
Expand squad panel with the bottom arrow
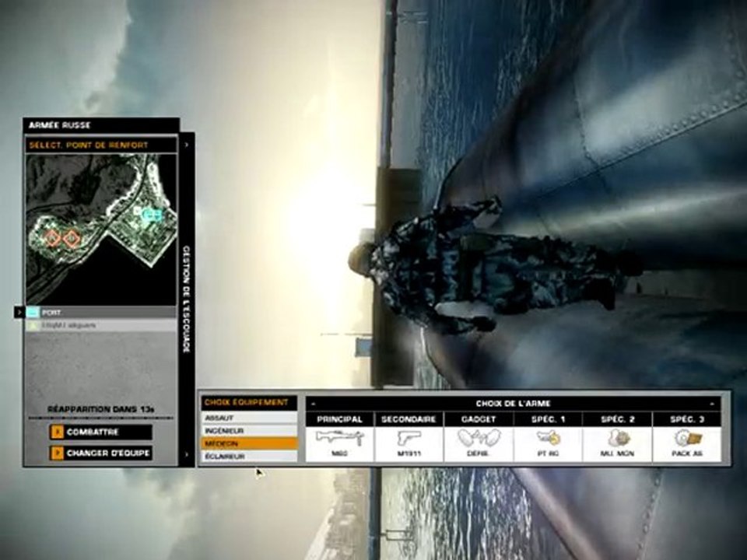pos(187,454)
